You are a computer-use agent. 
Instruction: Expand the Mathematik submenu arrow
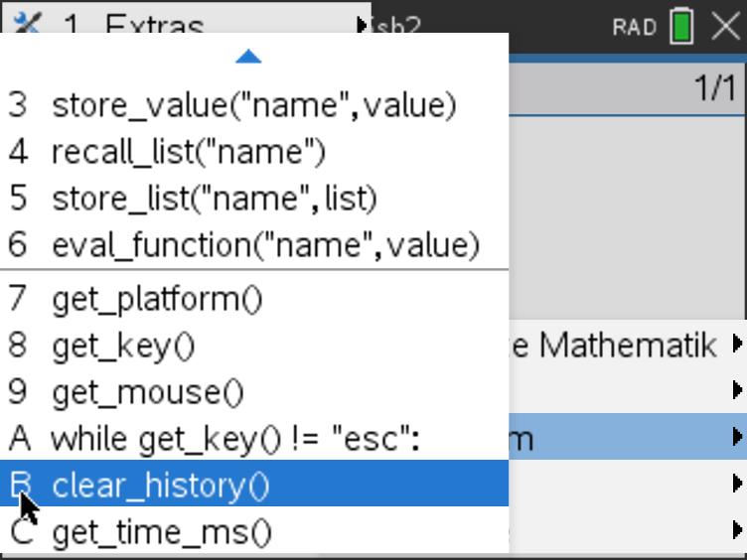[736, 345]
